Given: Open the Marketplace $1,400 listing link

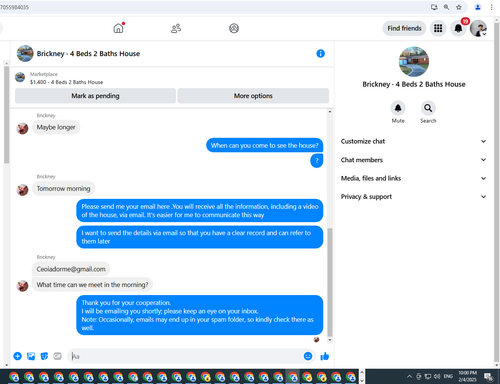Looking at the screenshot, I should (66, 82).
